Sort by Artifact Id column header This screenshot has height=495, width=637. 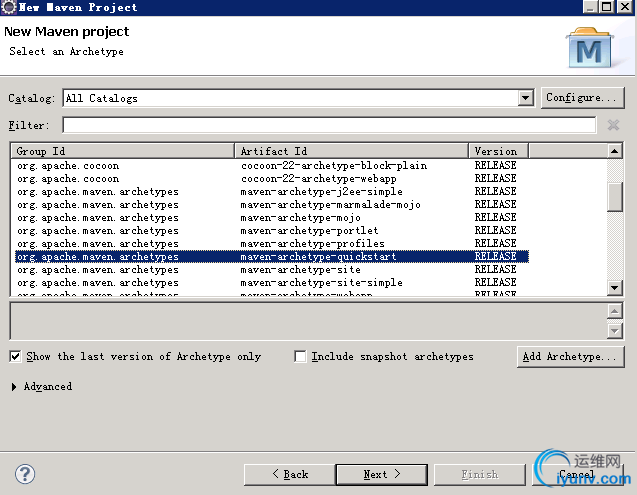click(351, 151)
